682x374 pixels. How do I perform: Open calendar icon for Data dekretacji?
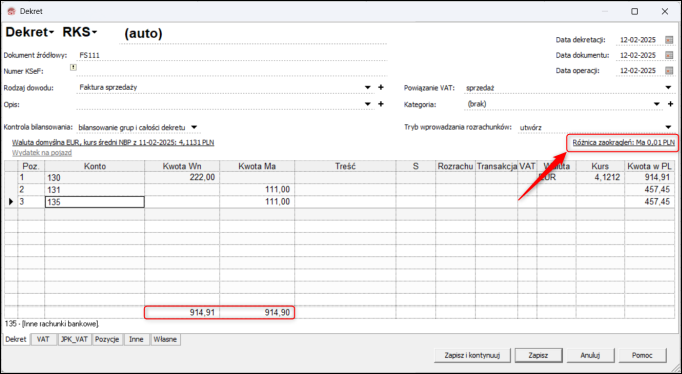(x=669, y=40)
